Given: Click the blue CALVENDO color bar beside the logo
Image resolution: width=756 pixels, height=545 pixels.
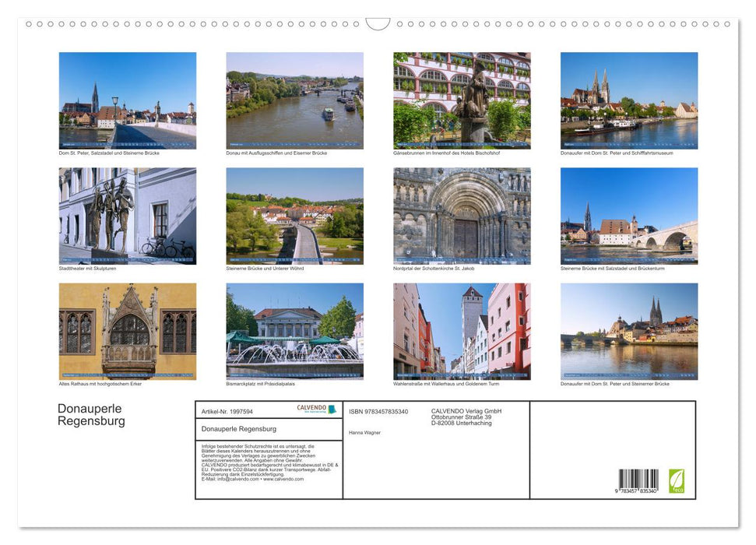Looking at the screenshot, I should [x=332, y=409].
